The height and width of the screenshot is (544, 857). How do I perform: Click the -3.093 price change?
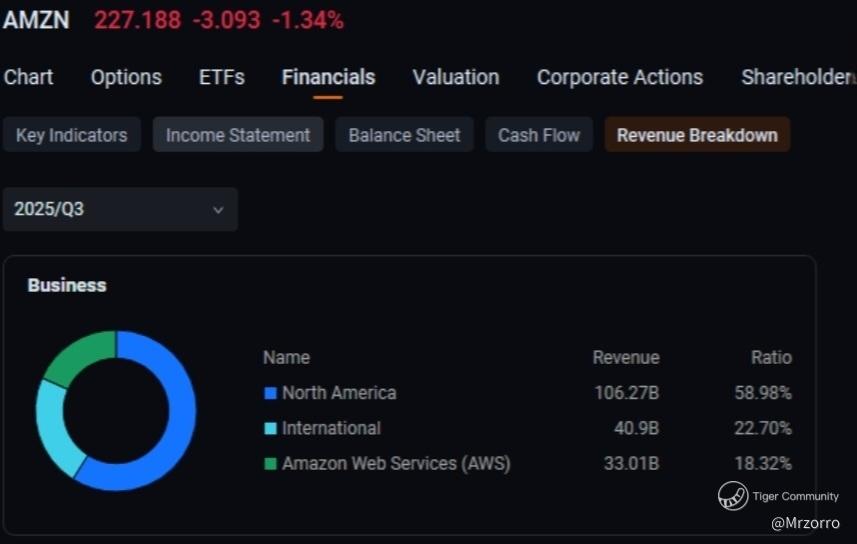click(226, 20)
